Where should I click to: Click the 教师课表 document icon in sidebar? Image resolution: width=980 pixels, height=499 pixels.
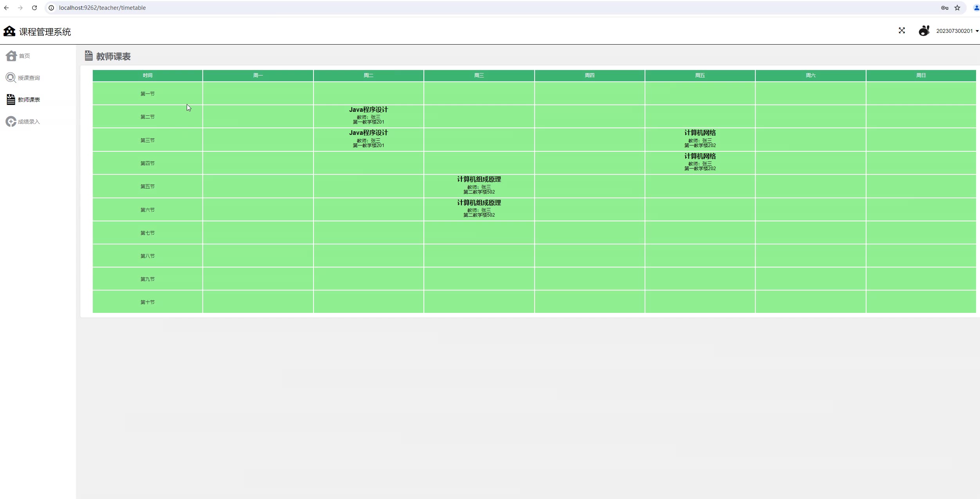(x=11, y=99)
